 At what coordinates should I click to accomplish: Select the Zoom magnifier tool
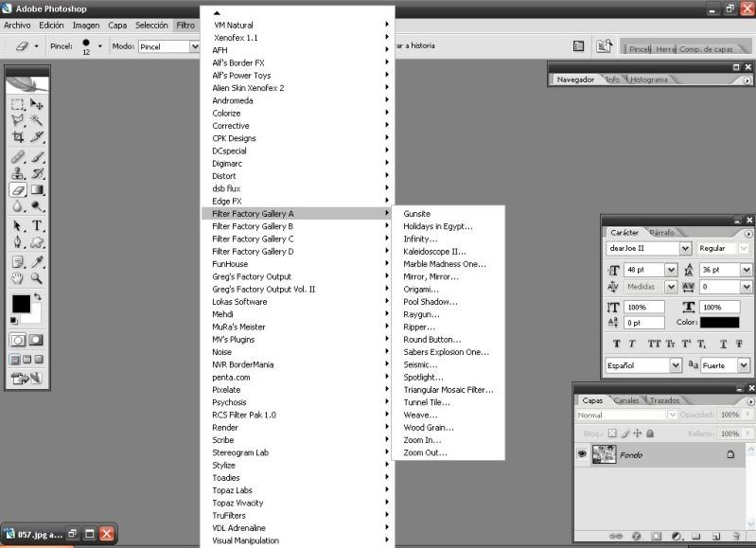(x=37, y=278)
